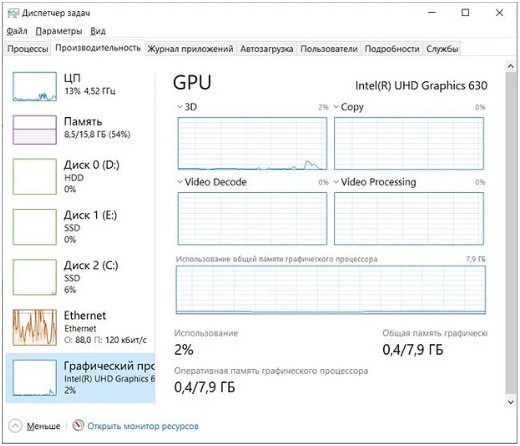
Task: Click the Task Manager title bar icon
Action: (13, 13)
